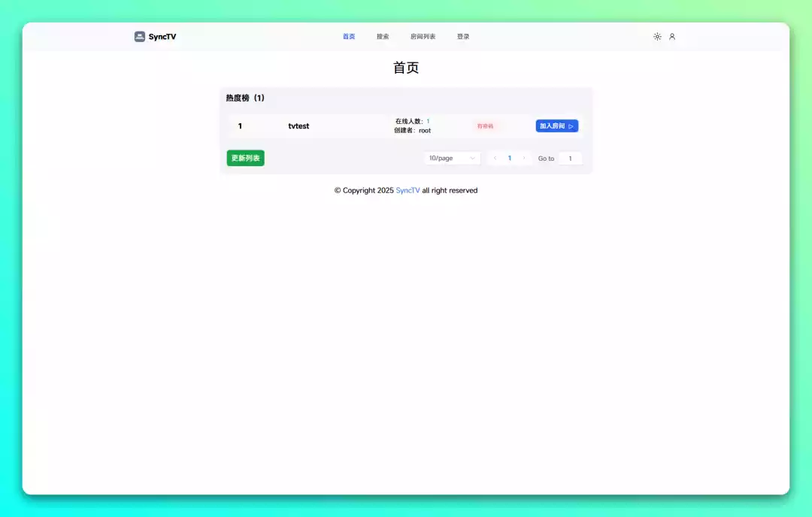The image size is (812, 517).
Task: Click the green 更新列表 button
Action: tap(245, 158)
